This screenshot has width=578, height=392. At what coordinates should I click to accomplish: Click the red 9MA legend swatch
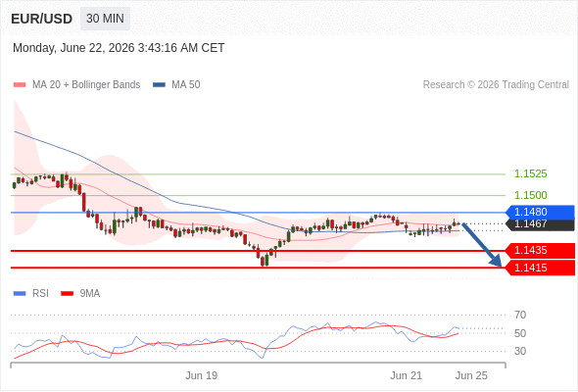[x=67, y=294]
